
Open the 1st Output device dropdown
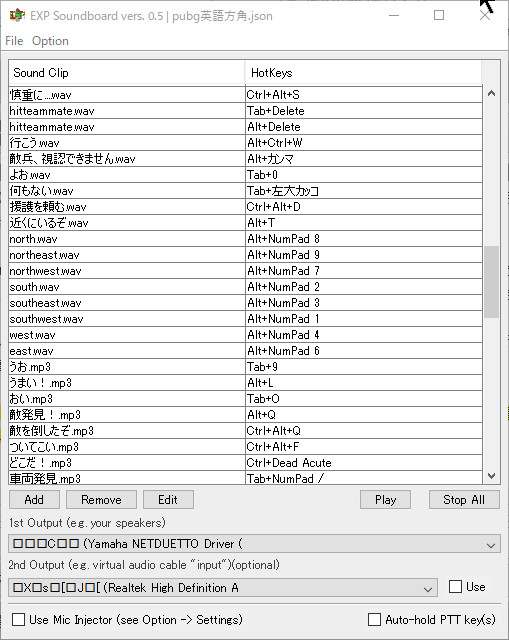click(254, 544)
